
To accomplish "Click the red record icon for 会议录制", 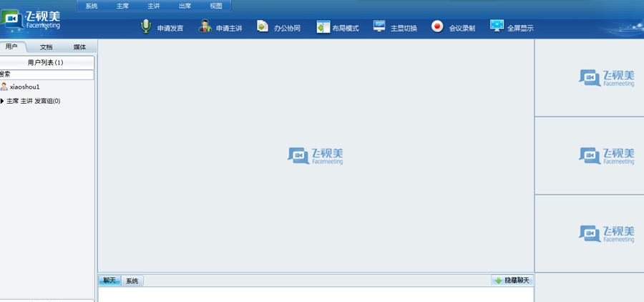I will [437, 26].
